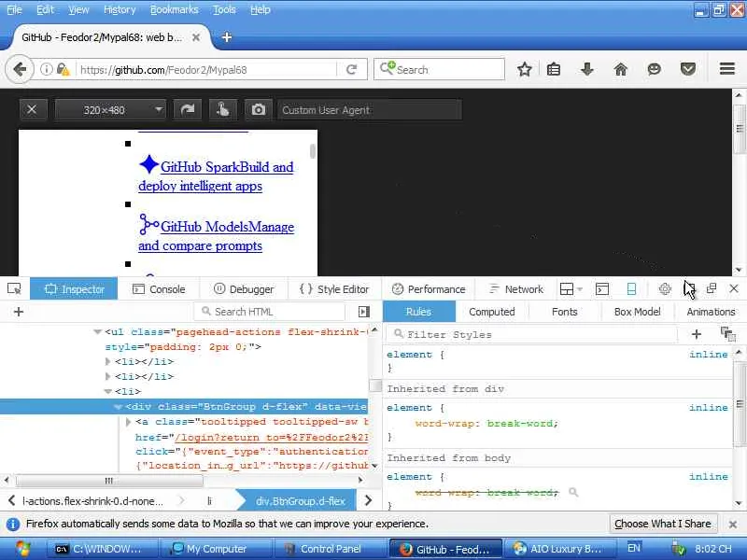Click the insecure lock warning icon
This screenshot has width=747, height=560.
pos(63,69)
